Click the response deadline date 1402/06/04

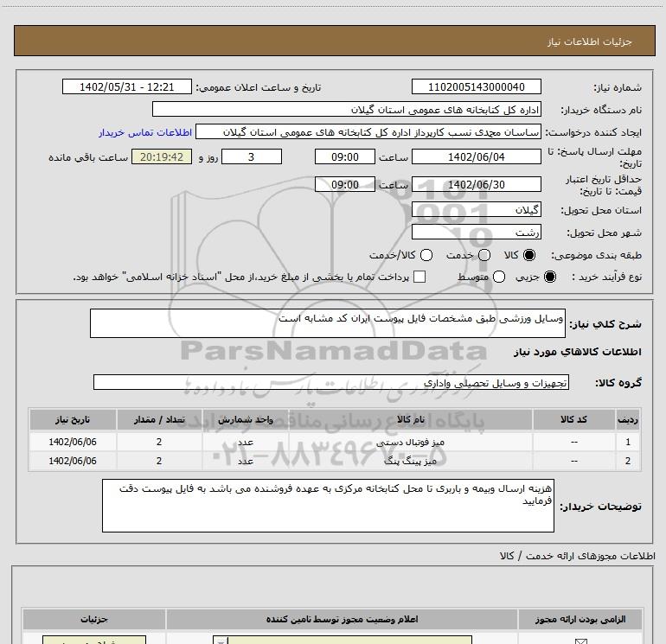(x=476, y=157)
